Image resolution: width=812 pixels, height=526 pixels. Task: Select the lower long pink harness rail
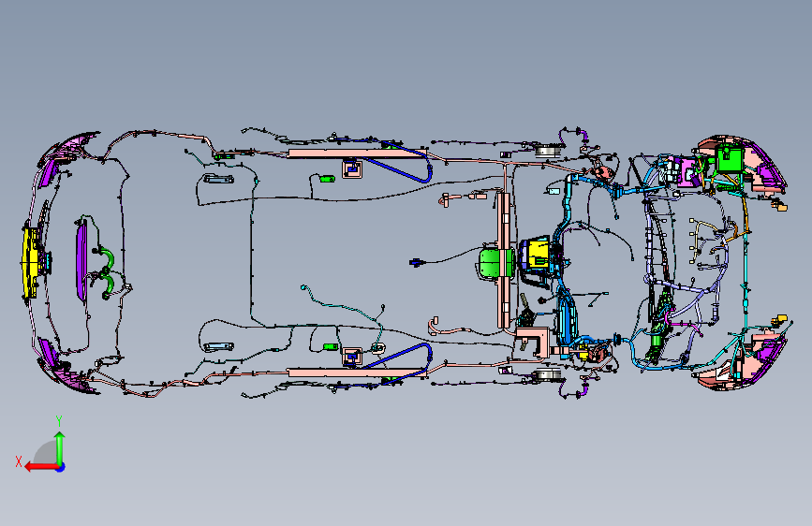click(358, 373)
